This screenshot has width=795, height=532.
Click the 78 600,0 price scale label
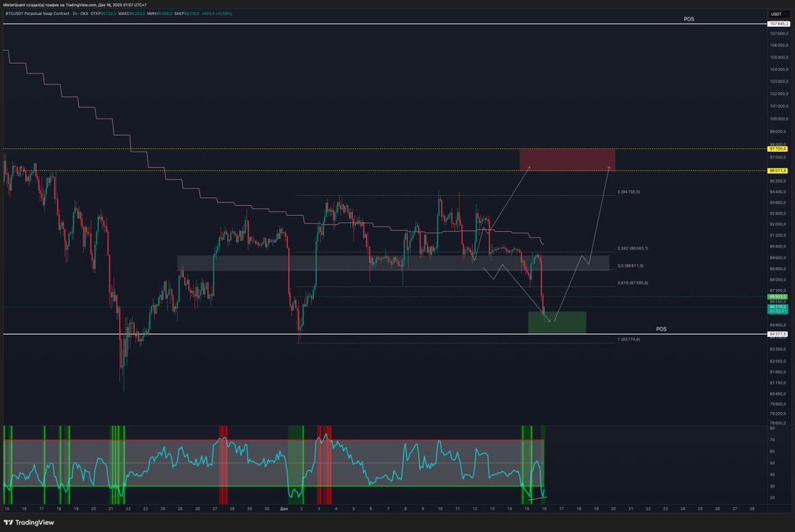click(778, 423)
